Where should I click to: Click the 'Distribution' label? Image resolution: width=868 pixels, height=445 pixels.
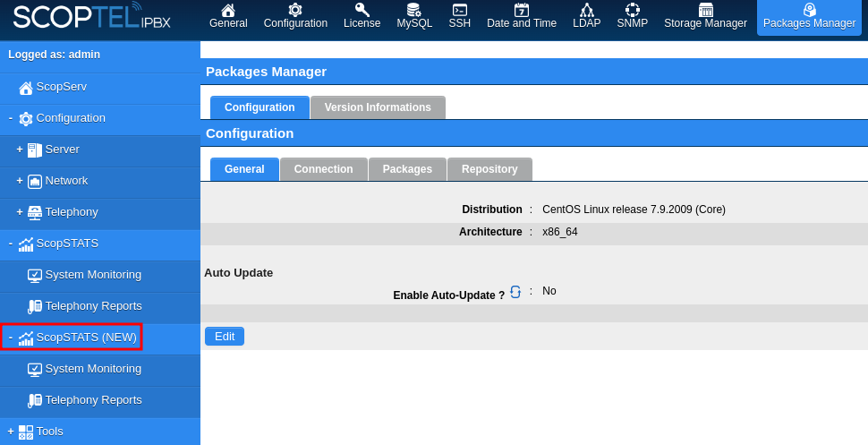pyautogui.click(x=492, y=210)
